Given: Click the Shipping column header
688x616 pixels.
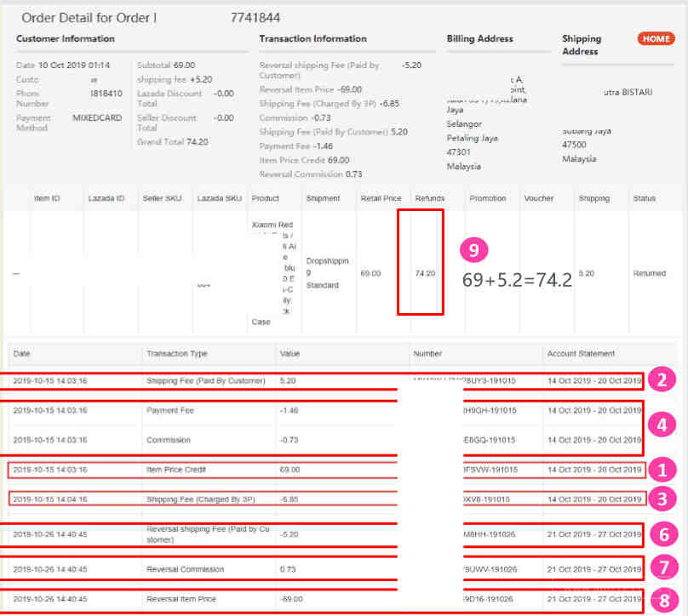Looking at the screenshot, I should 594,198.
